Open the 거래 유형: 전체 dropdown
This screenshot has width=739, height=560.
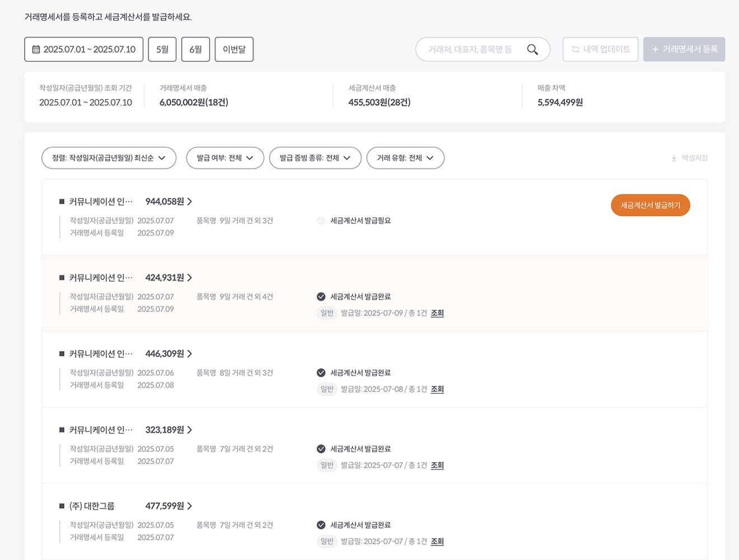405,158
